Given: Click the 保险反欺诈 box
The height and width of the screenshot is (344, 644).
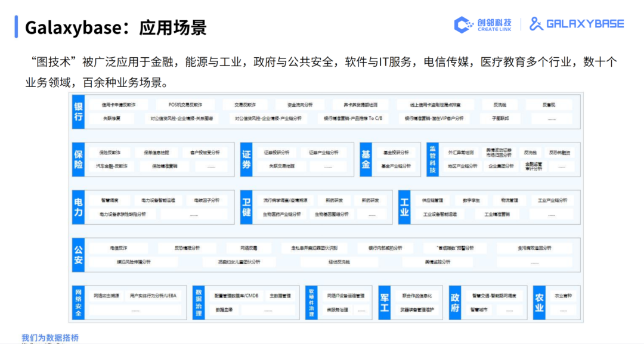Looking at the screenshot, I should [x=110, y=153].
